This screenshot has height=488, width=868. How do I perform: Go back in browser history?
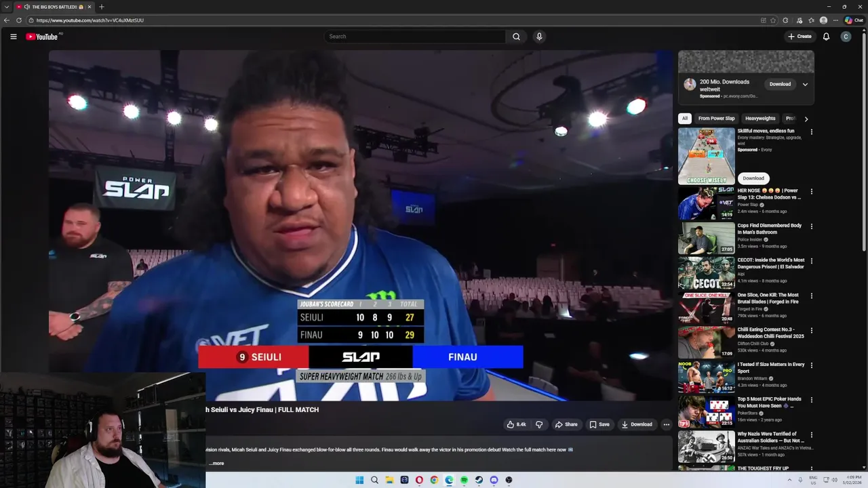pyautogui.click(x=7, y=20)
